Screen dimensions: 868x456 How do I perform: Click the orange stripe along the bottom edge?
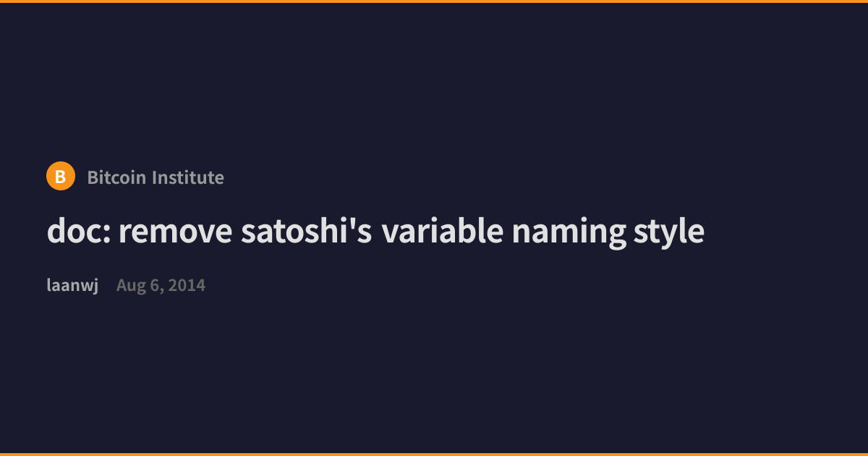click(434, 455)
